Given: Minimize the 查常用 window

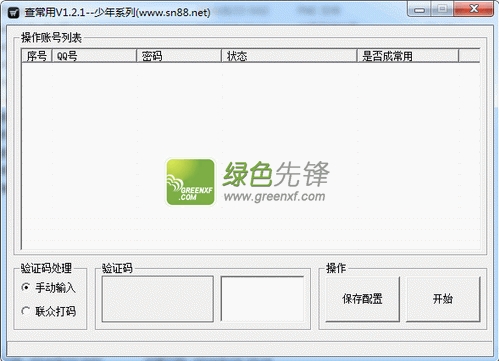Looking at the screenshot, I should [420, 9].
